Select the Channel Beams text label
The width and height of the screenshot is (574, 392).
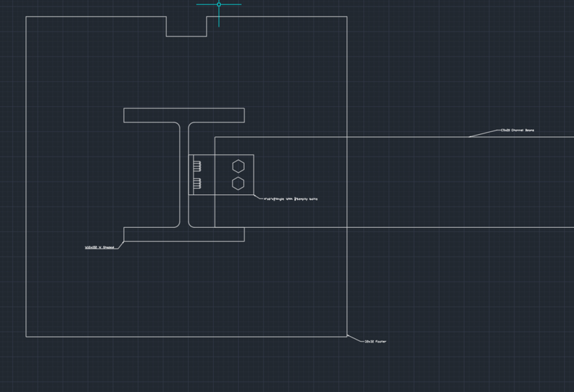click(517, 130)
